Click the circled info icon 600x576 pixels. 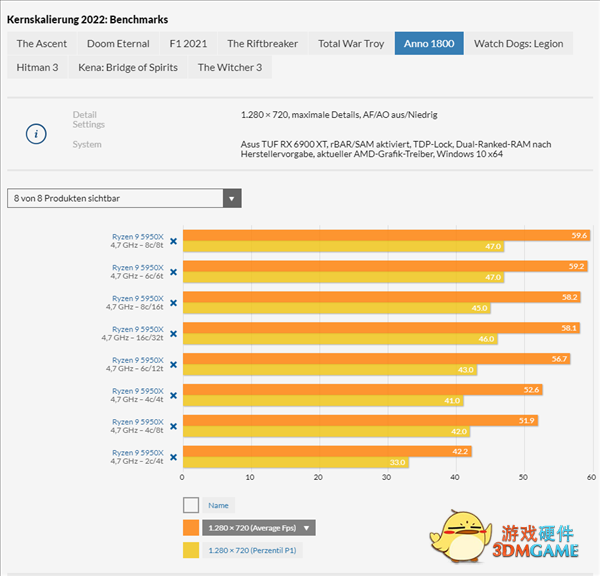[x=36, y=134]
